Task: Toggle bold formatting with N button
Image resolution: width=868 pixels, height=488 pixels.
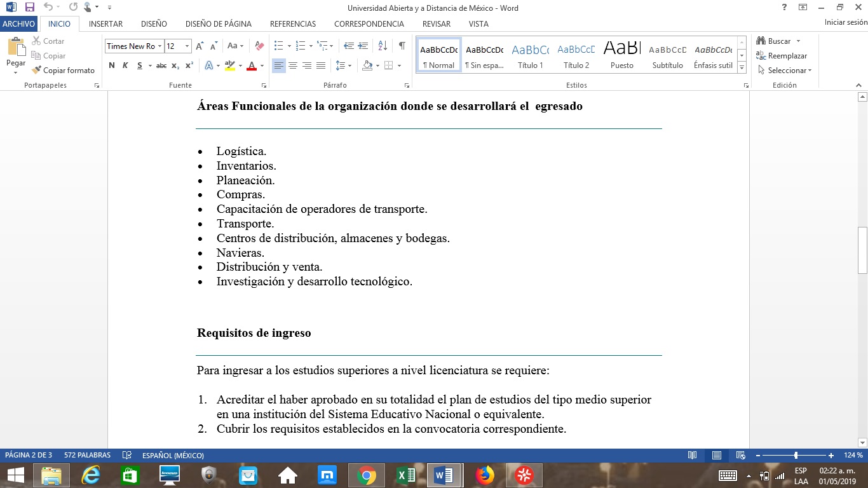Action: 112,65
